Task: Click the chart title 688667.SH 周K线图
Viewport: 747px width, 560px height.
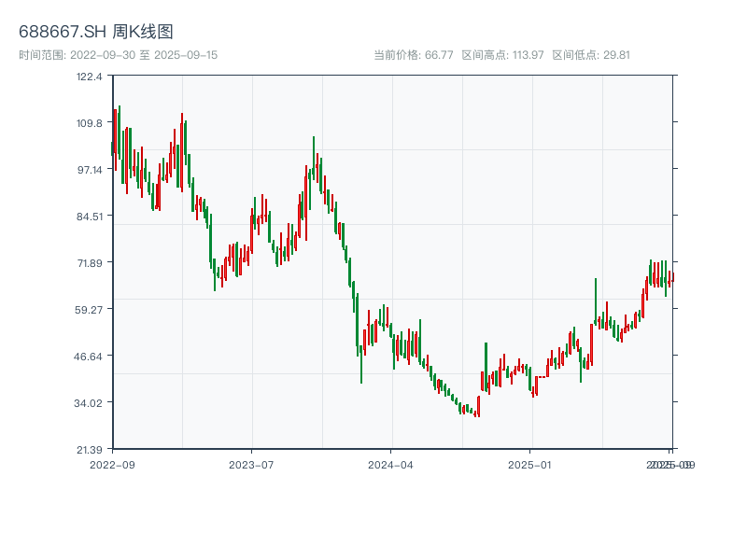Action: [x=96, y=32]
